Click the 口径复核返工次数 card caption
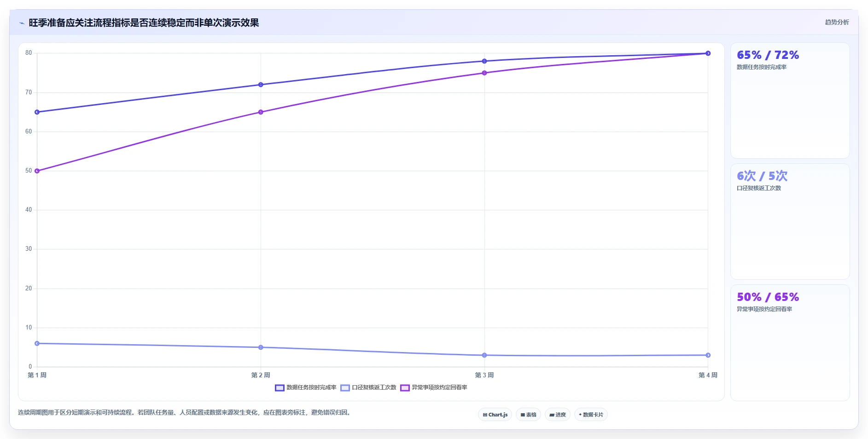 [759, 188]
